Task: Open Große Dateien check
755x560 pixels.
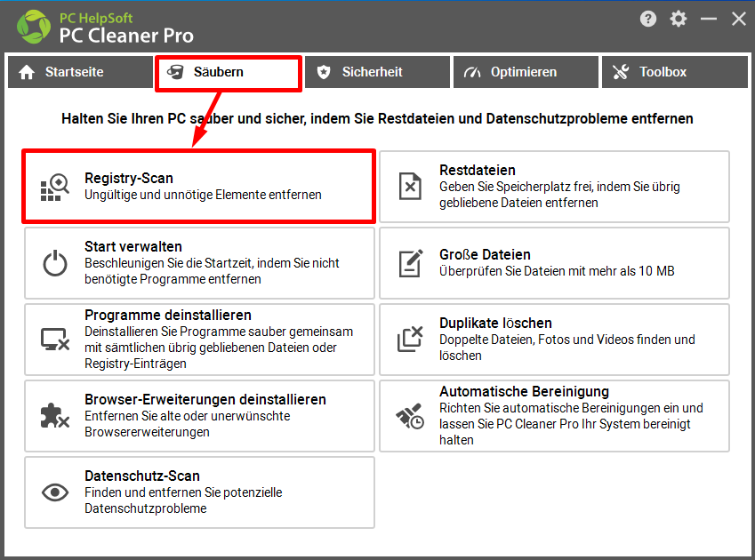Action: (x=554, y=263)
